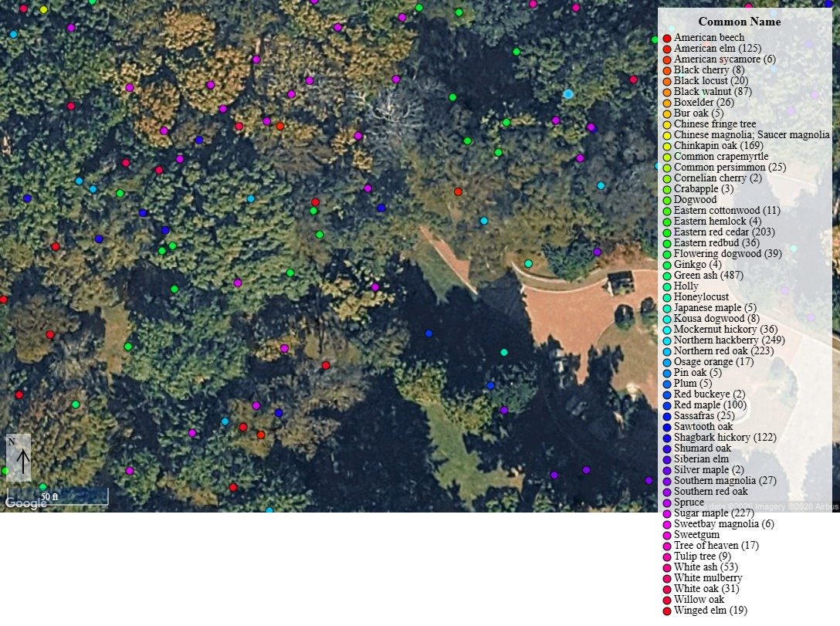
Task: Select the Holly legend label
Action: point(686,286)
